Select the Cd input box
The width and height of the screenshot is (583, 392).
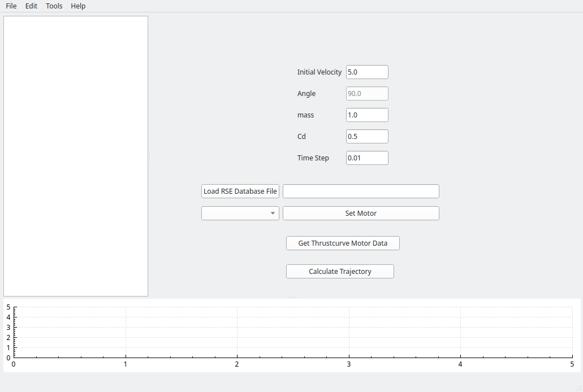(366, 137)
